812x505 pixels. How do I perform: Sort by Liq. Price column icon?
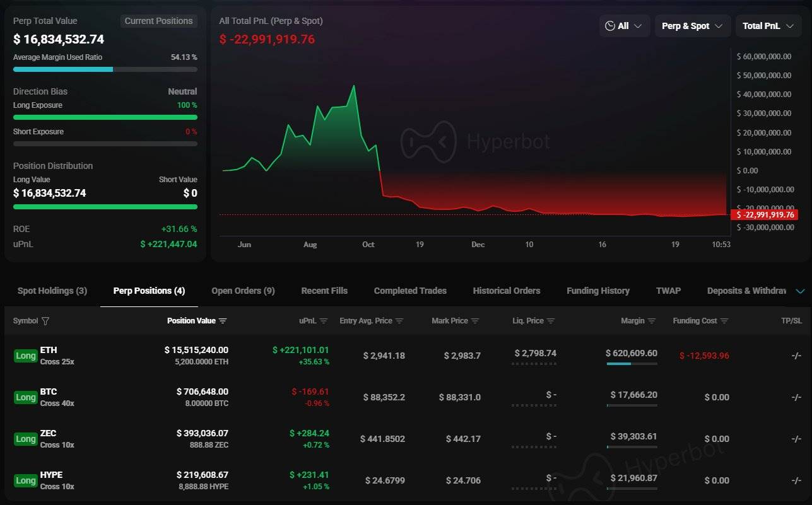(551, 321)
